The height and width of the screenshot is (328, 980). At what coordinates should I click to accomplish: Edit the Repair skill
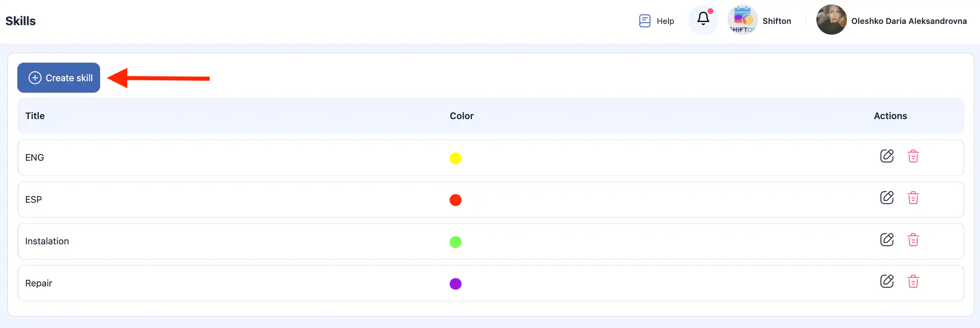click(887, 281)
